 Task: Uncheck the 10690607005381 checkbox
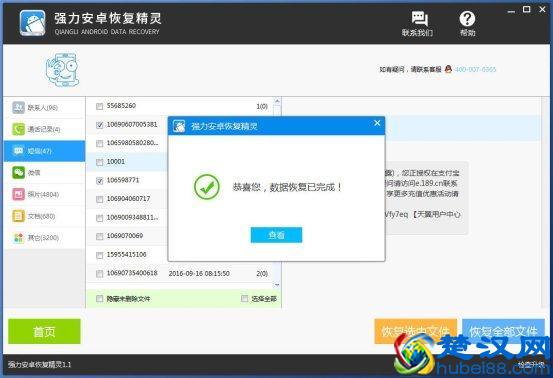pos(99,125)
